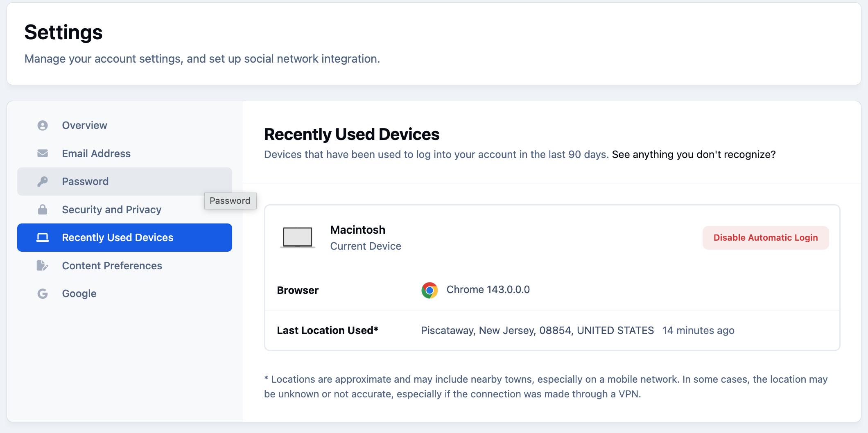This screenshot has width=868, height=433.
Task: Click the laptop icon for Recently Used Devices
Action: tap(43, 237)
